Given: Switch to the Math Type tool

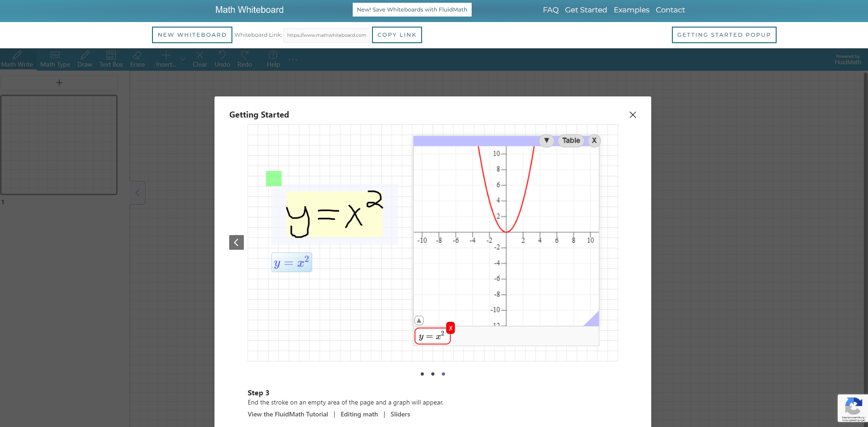Looking at the screenshot, I should tap(55, 59).
